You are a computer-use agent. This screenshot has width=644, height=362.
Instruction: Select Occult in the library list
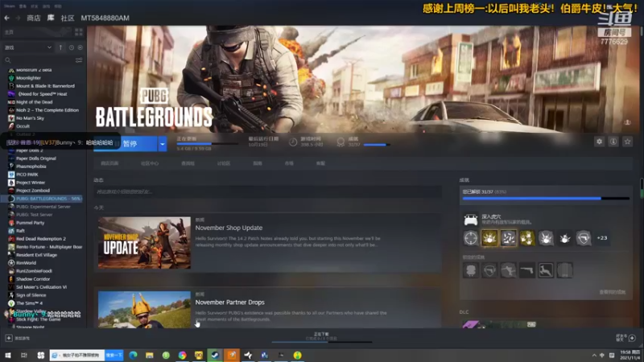click(23, 126)
